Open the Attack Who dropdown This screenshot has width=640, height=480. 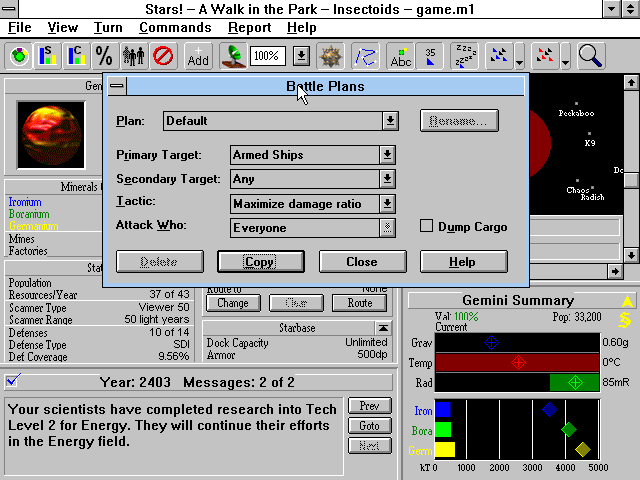(387, 228)
